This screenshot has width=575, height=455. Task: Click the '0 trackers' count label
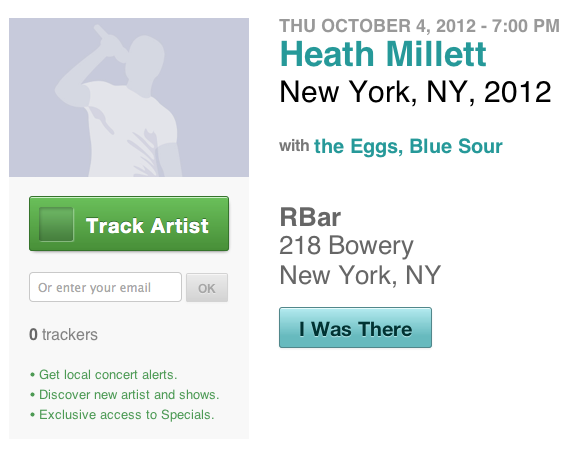(x=63, y=334)
